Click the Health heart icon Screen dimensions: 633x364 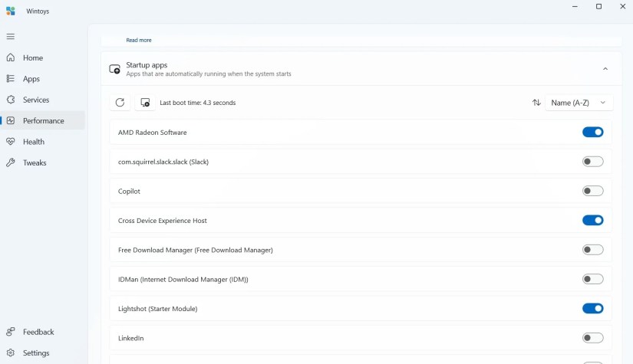[x=11, y=142]
